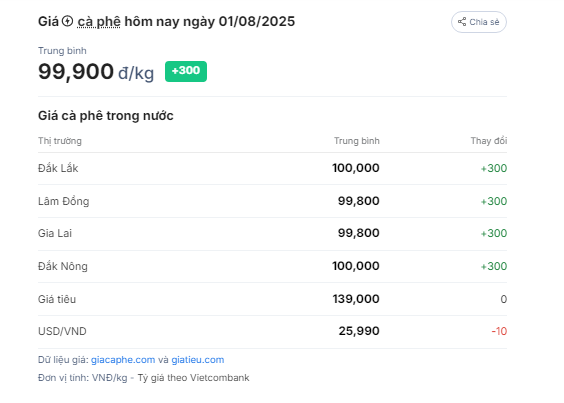Click the 139,000 pepper price value
This screenshot has width=564, height=403.
[356, 299]
